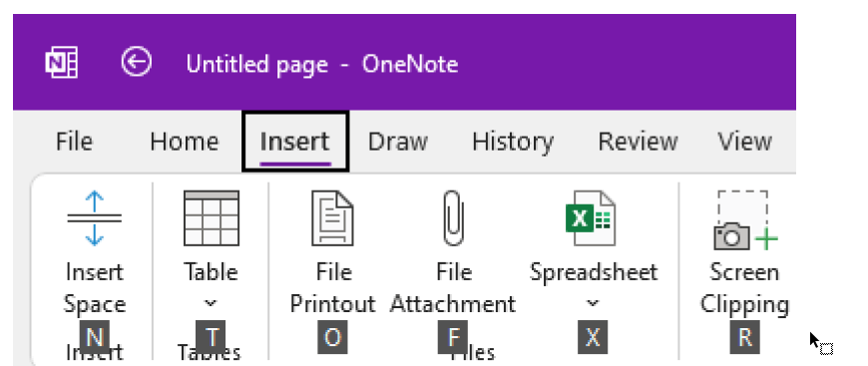Click the File Attachment paperclip icon
Screen dimensions: 868x366
[453, 218]
